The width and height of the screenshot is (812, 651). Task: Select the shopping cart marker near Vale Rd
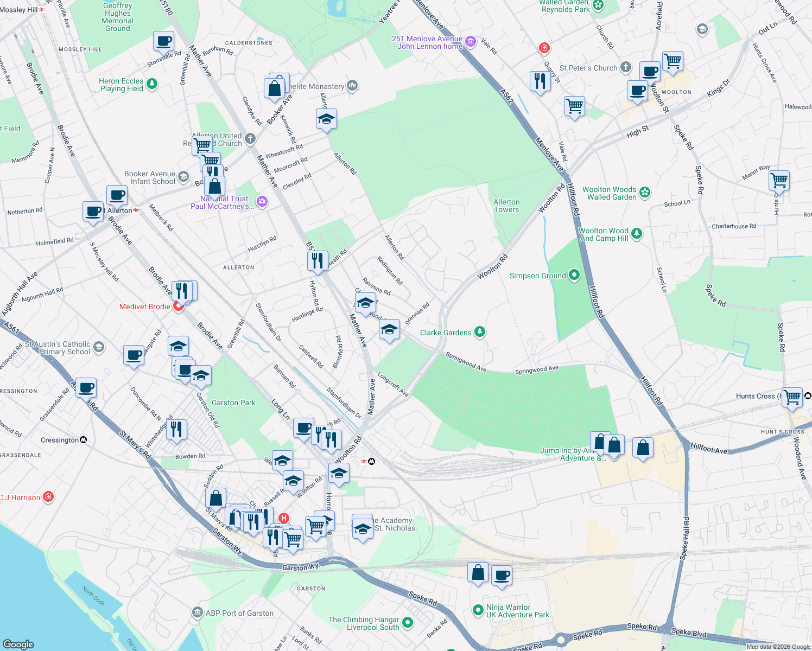pyautogui.click(x=574, y=106)
